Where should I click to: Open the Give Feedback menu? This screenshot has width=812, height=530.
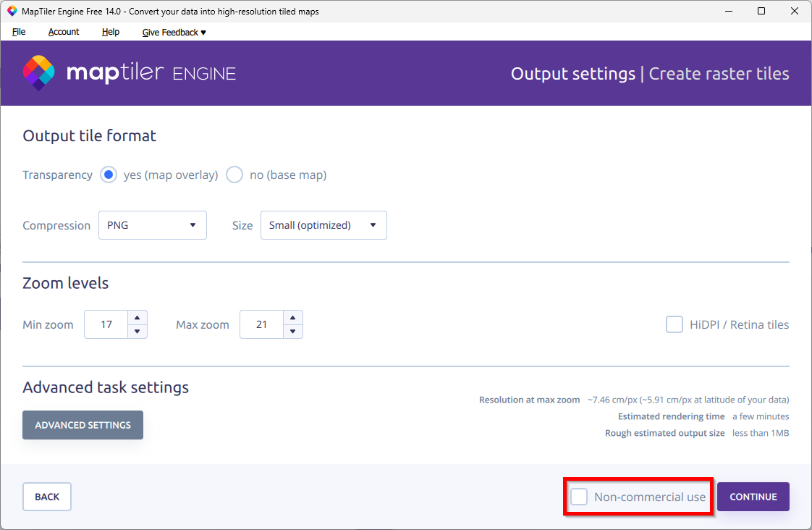coord(174,32)
